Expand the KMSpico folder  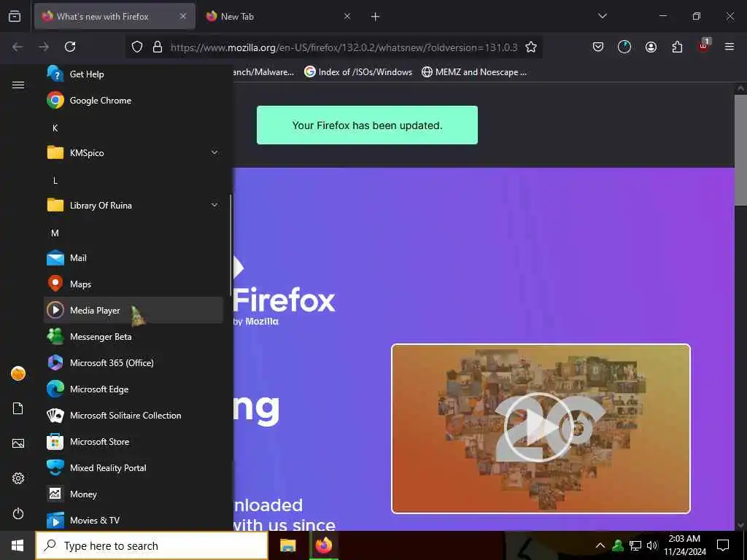133,153
